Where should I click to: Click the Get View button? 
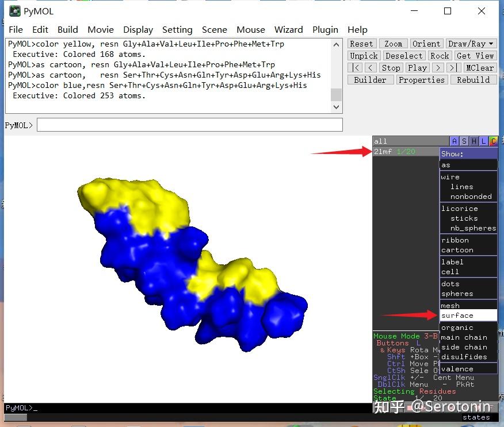pyautogui.click(x=475, y=56)
